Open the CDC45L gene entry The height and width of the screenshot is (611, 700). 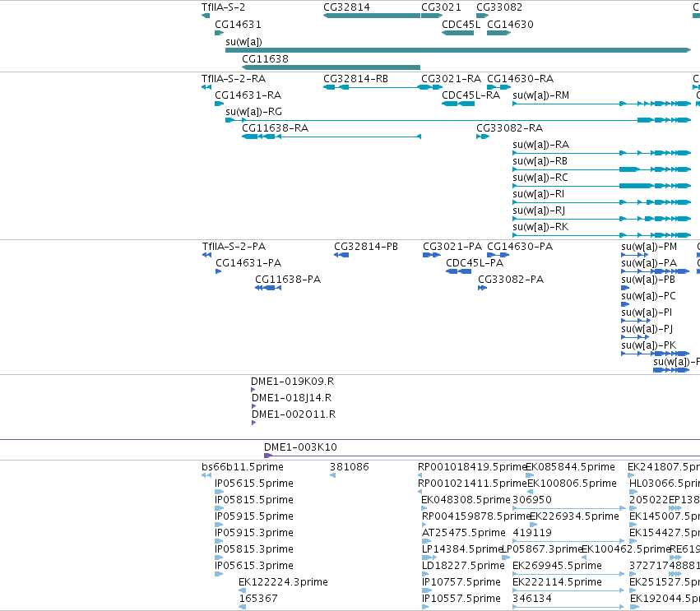pyautogui.click(x=457, y=33)
